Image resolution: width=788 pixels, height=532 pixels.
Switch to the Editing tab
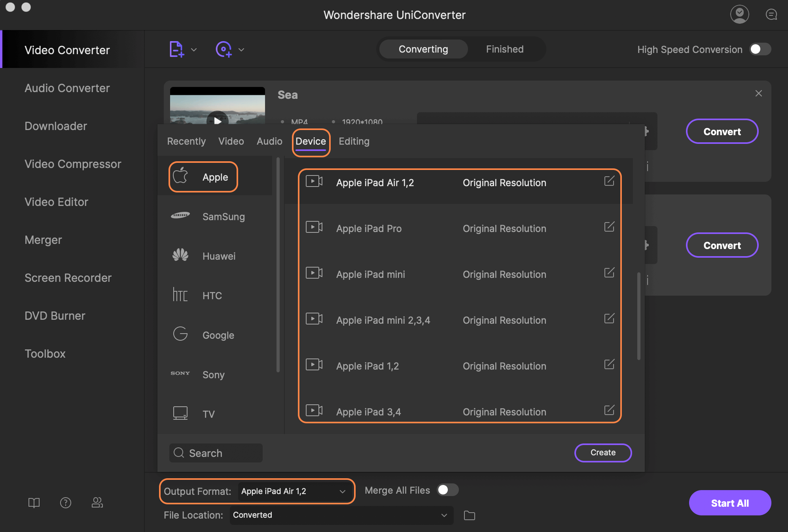(x=354, y=141)
